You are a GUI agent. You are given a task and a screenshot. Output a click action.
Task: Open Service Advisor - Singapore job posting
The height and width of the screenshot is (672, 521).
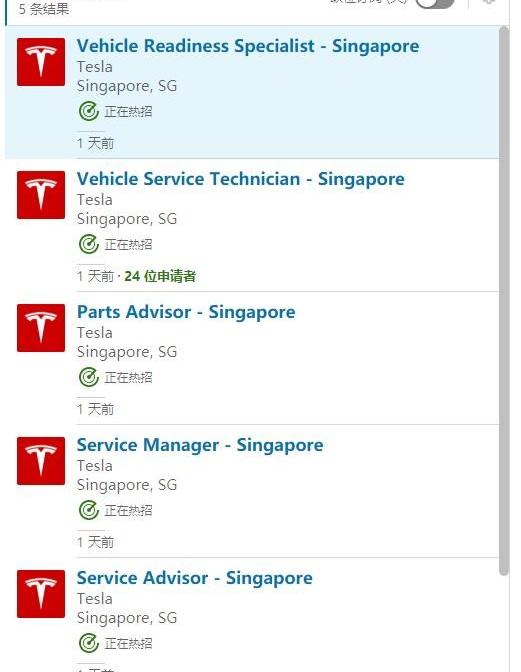tap(195, 578)
